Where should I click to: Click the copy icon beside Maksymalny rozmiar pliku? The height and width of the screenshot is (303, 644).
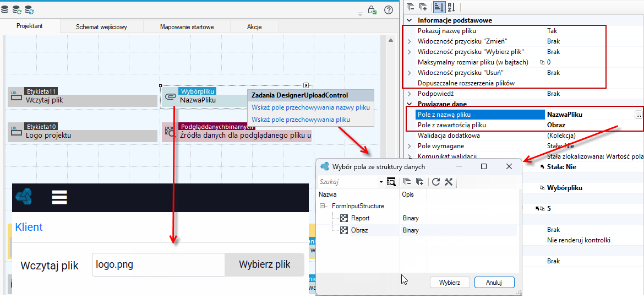click(x=542, y=62)
